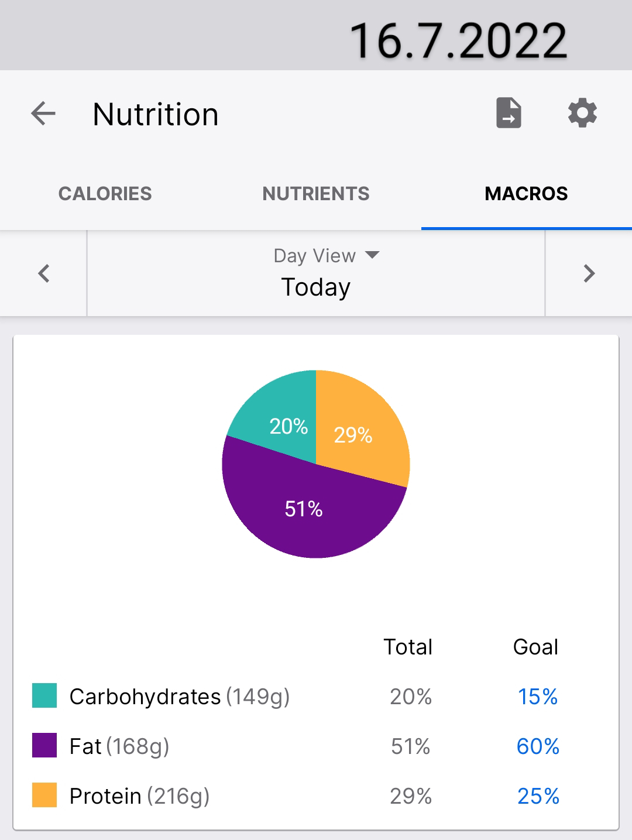
Task: Go to the previous day
Action: (44, 273)
